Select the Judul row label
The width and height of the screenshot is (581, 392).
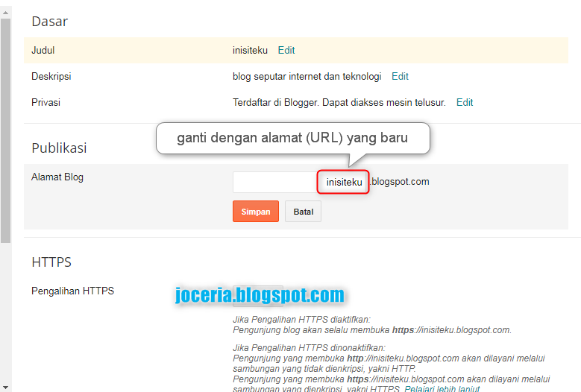click(43, 50)
